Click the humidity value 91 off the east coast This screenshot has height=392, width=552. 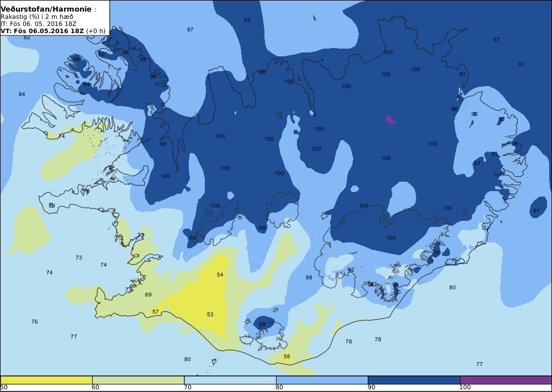[x=536, y=210]
